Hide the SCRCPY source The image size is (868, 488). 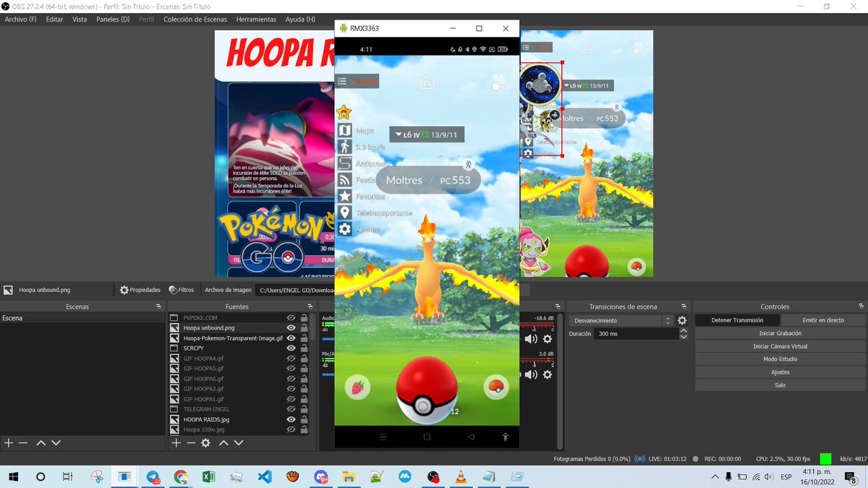[291, 348]
